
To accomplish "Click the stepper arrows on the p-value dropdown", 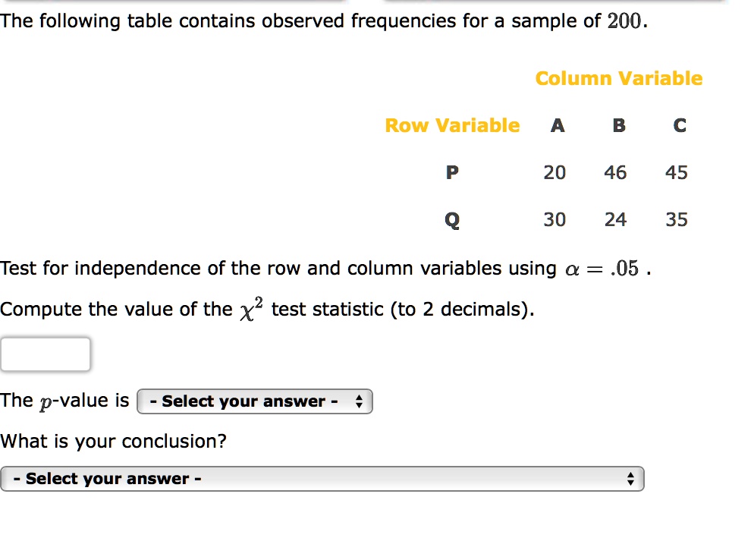I will 359,401.
